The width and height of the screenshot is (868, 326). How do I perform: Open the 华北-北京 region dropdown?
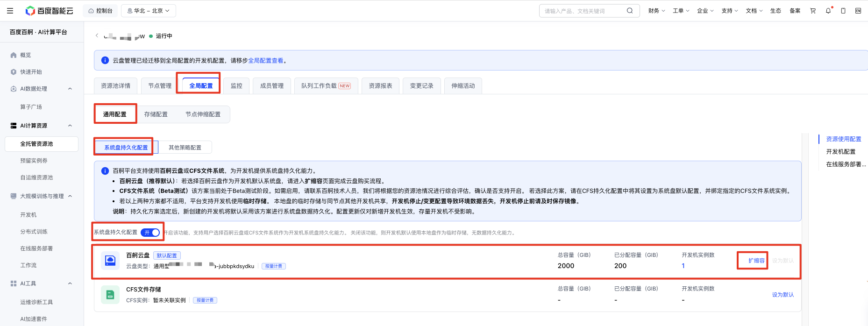[x=149, y=11]
